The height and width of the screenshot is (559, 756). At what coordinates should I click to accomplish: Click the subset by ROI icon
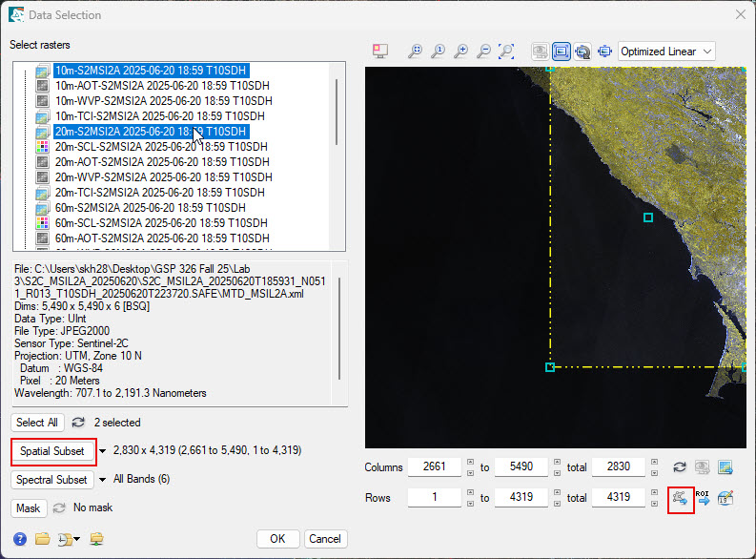click(x=703, y=497)
